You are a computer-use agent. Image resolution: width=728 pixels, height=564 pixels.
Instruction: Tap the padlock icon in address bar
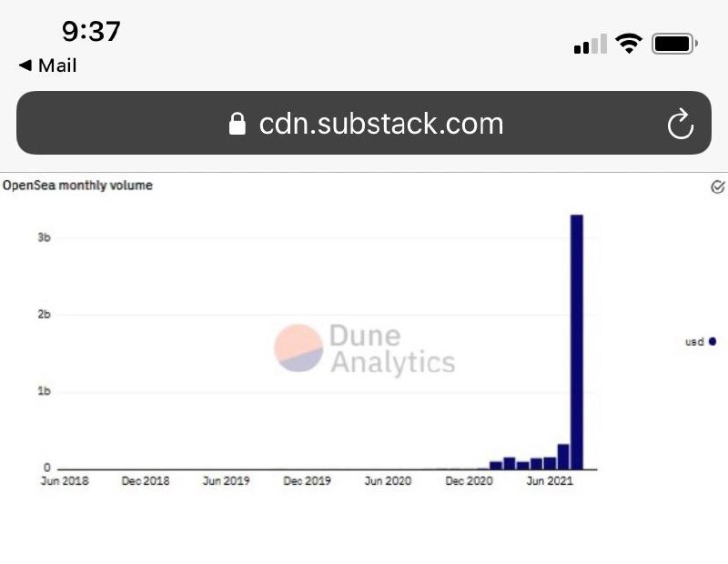pos(238,124)
